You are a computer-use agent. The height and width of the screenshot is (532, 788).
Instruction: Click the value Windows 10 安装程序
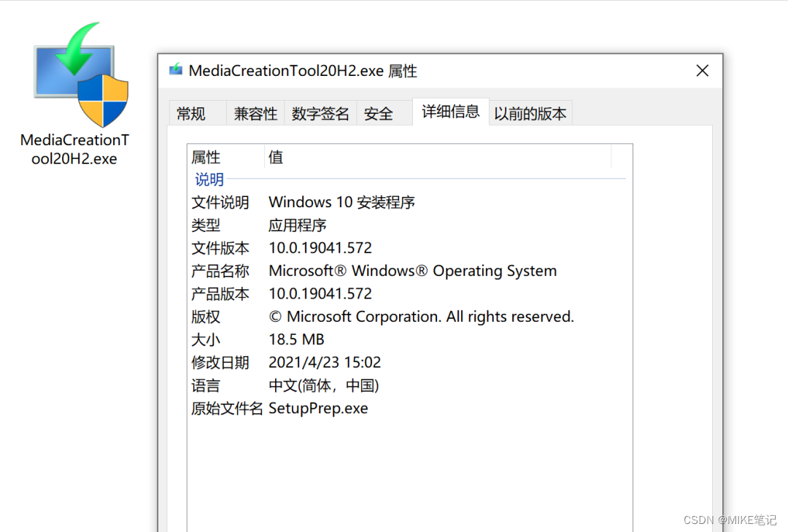(x=341, y=202)
